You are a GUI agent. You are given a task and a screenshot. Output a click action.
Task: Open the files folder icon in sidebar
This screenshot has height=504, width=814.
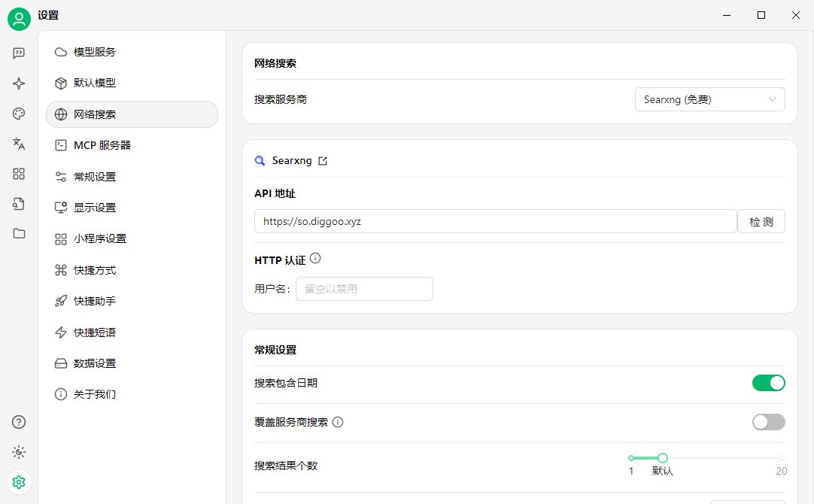19,234
